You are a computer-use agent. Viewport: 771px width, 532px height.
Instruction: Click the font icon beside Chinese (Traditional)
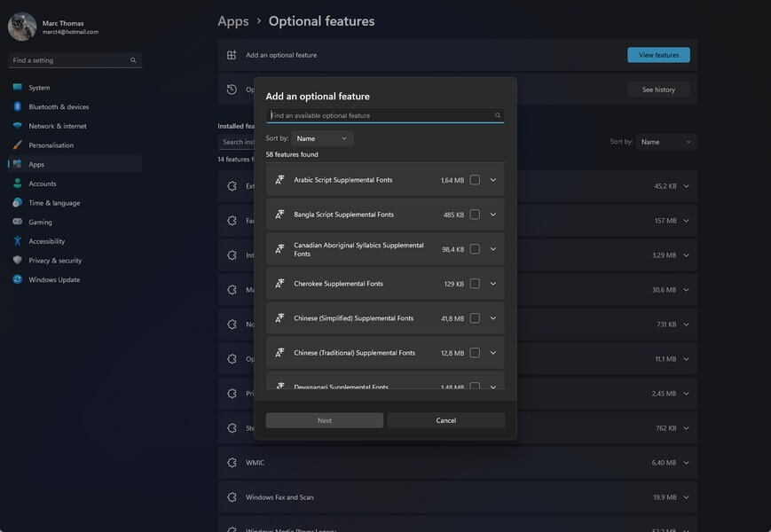pyautogui.click(x=279, y=353)
